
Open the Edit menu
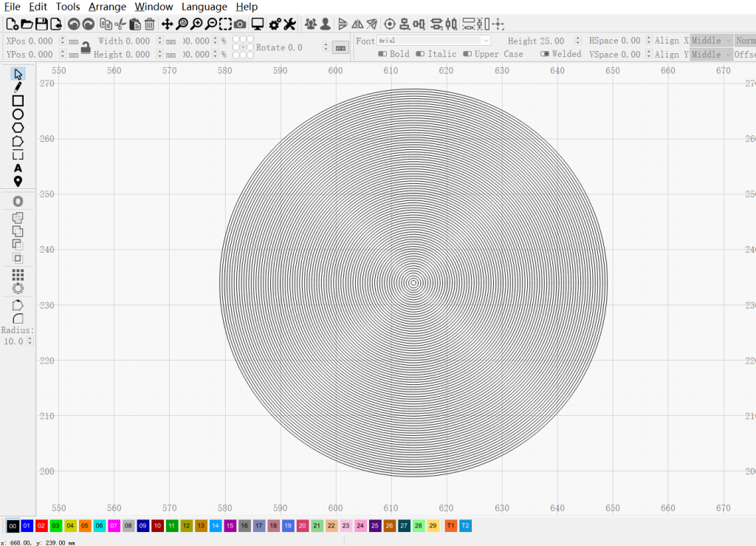[x=38, y=7]
